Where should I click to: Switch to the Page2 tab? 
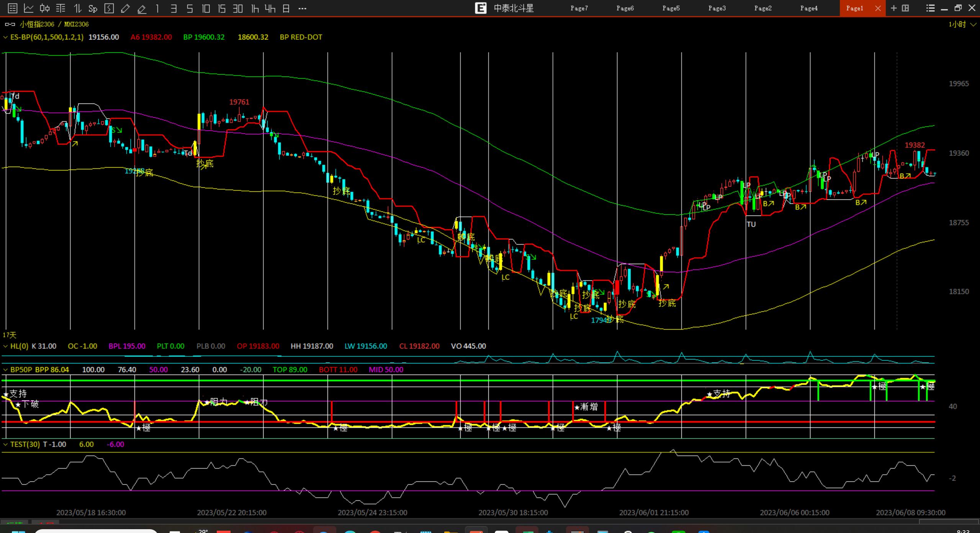763,8
